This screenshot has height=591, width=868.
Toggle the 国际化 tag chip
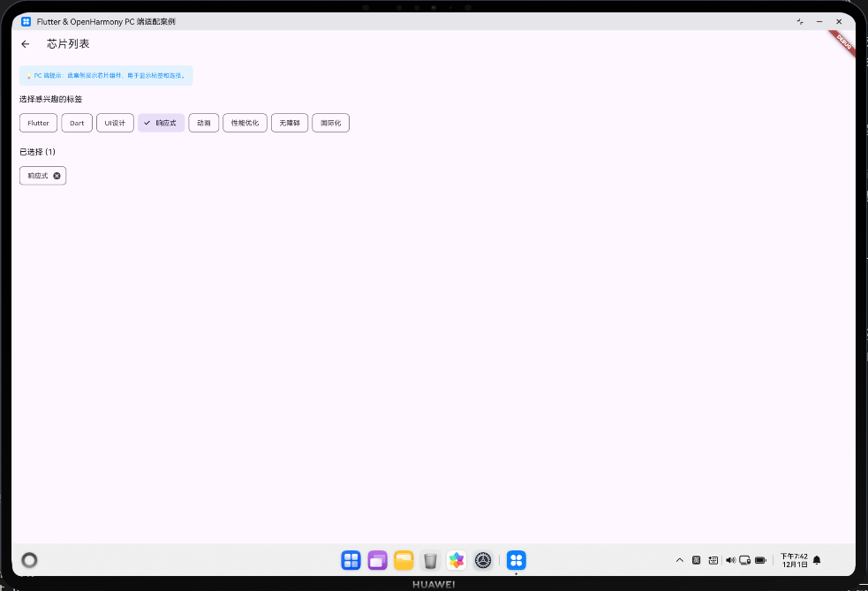[330, 123]
